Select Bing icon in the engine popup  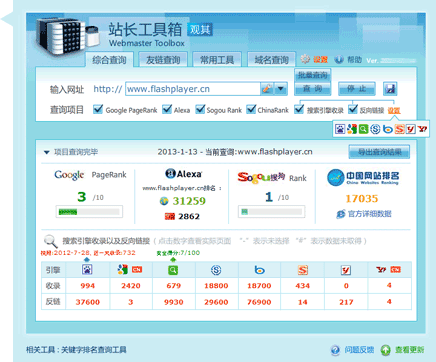point(387,129)
